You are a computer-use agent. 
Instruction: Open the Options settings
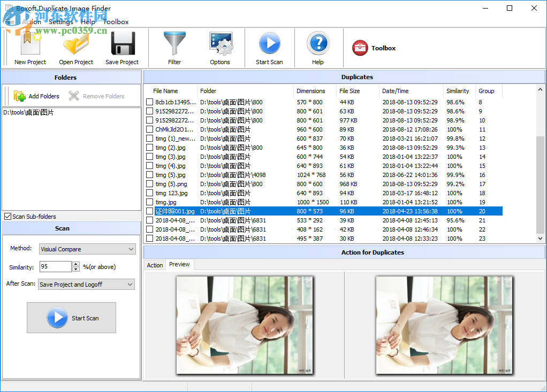(220, 47)
